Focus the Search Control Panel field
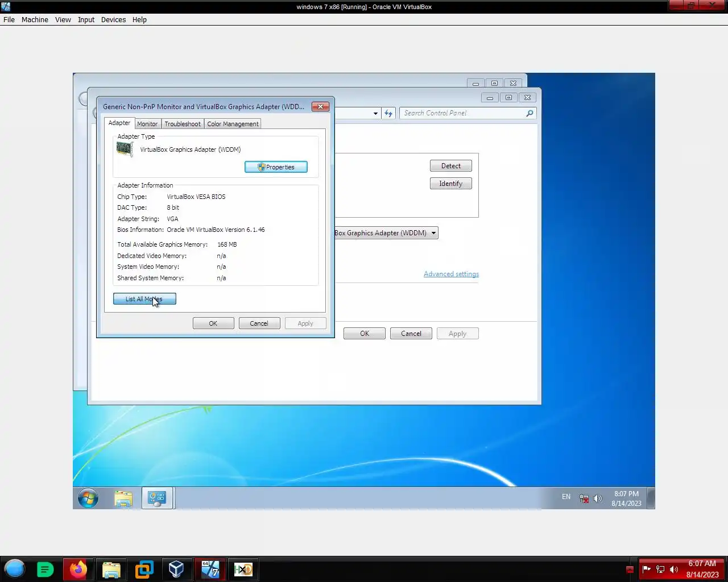This screenshot has height=582, width=728. [x=464, y=113]
